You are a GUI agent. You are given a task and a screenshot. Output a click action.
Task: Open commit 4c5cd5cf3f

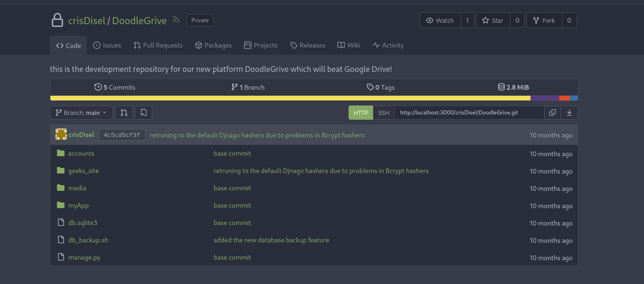pos(122,135)
